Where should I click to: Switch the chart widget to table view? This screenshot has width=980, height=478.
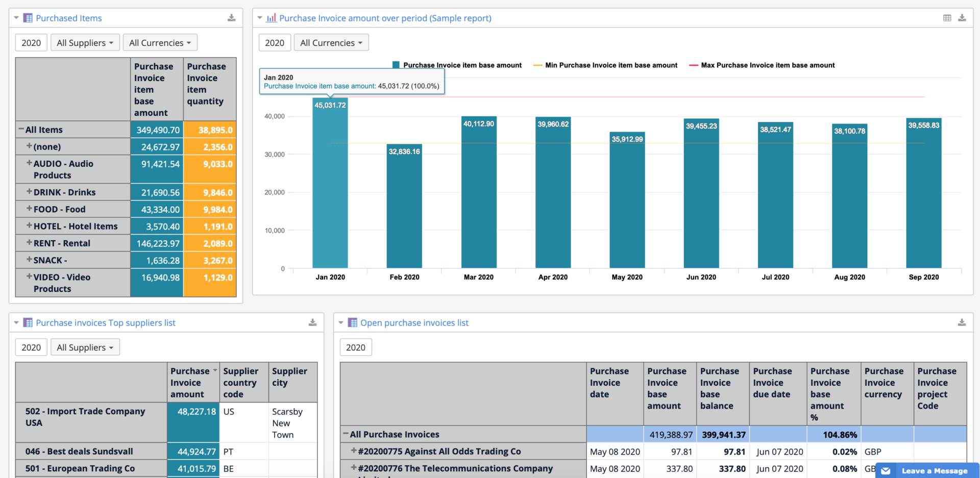pyautogui.click(x=947, y=17)
